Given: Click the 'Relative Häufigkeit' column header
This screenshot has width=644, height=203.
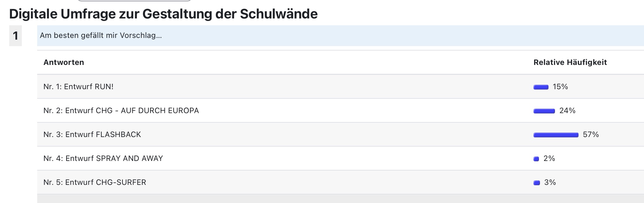Looking at the screenshot, I should [x=570, y=62].
